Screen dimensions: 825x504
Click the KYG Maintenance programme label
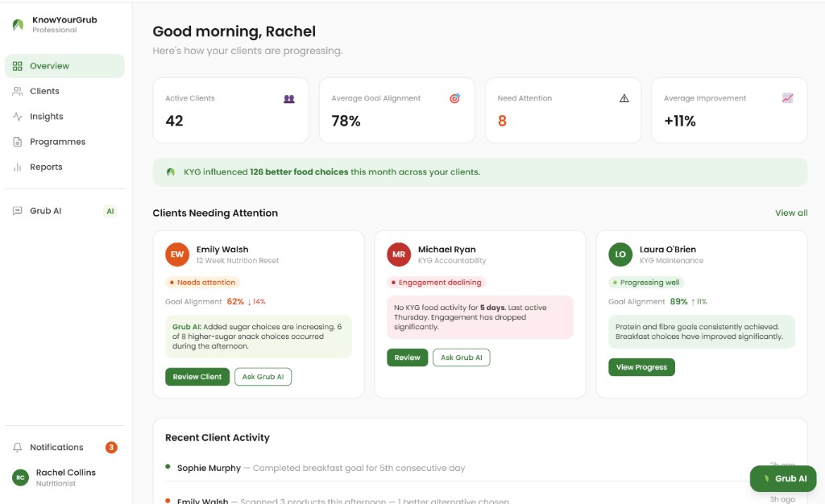tap(671, 261)
